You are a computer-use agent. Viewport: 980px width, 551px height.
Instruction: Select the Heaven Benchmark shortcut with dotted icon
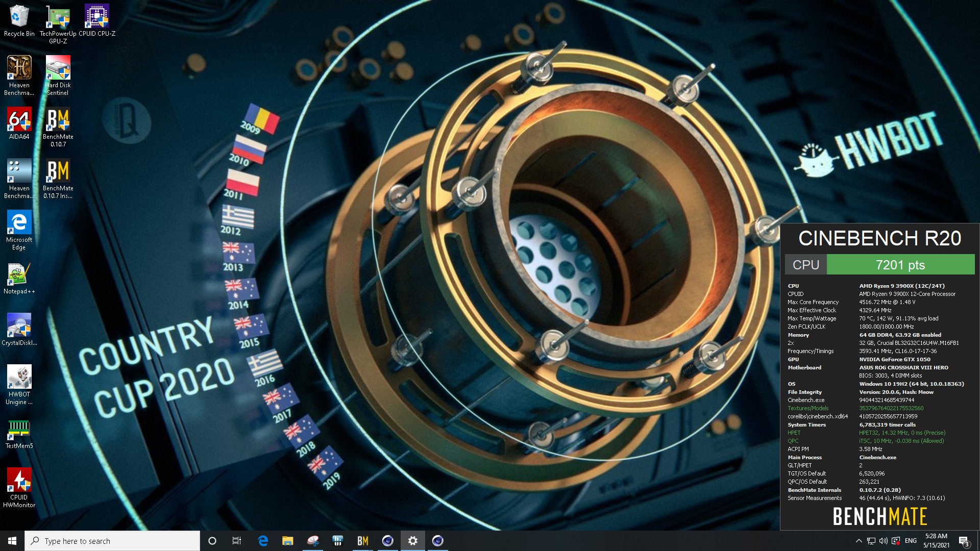click(19, 179)
